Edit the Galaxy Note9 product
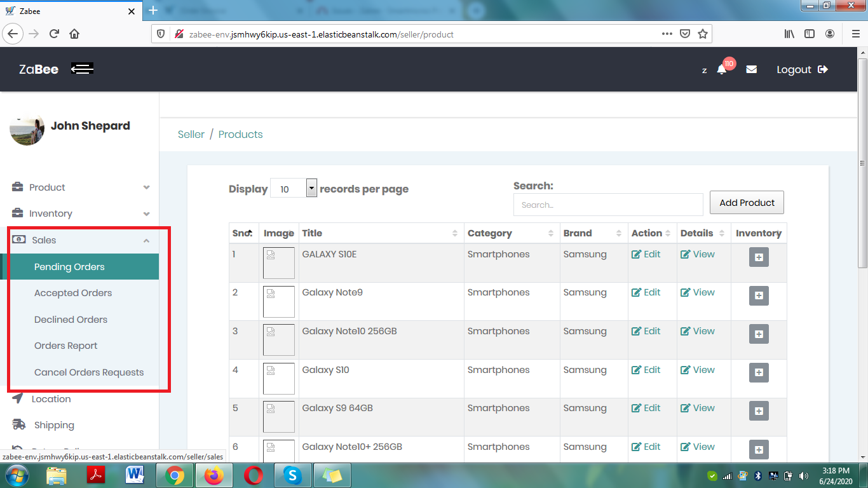 [x=646, y=292]
